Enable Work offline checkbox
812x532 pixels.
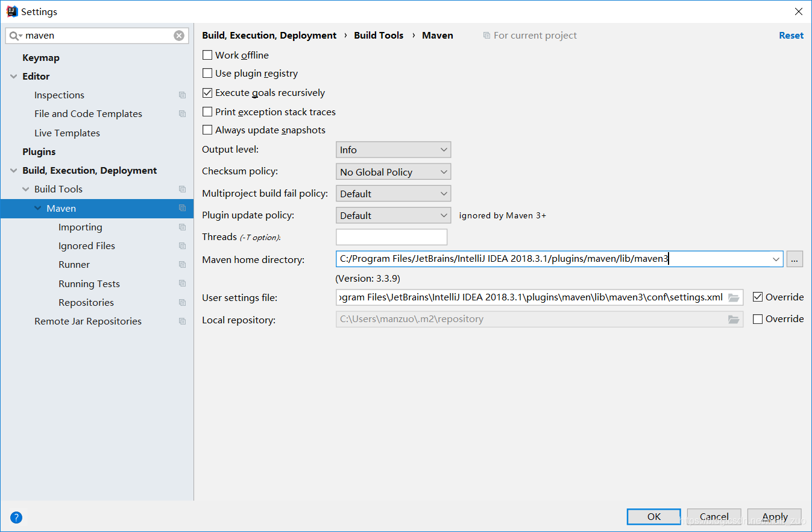click(207, 55)
